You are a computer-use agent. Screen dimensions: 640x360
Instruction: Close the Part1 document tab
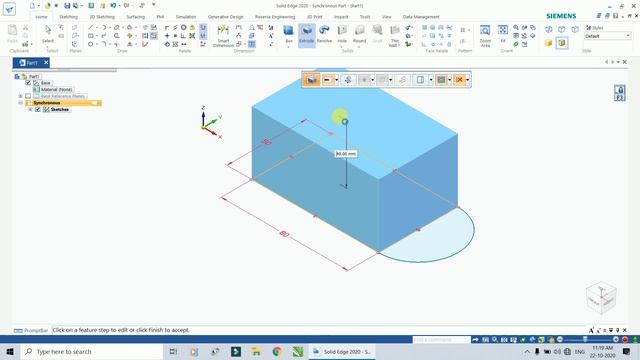(x=46, y=62)
